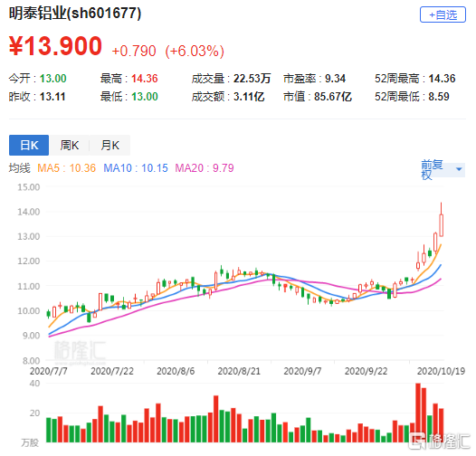The image size is (476, 456).
Task: Click the stock title 明泰铝业(sh601677)
Action: (x=75, y=14)
